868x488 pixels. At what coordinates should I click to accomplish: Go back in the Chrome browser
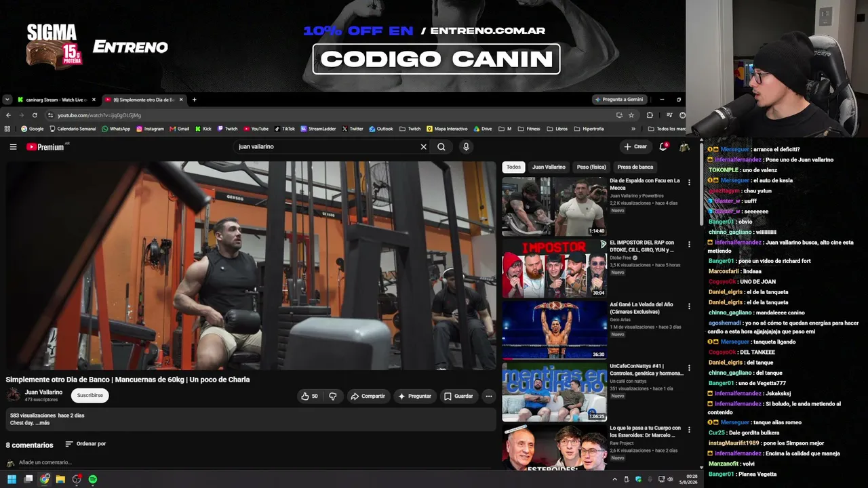pos(8,115)
